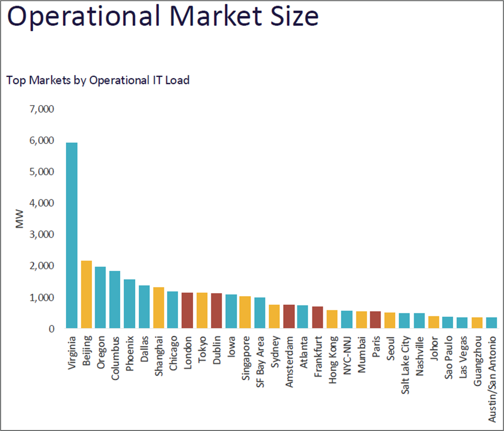Select the London bar
This screenshot has width=504, height=431.
[186, 310]
